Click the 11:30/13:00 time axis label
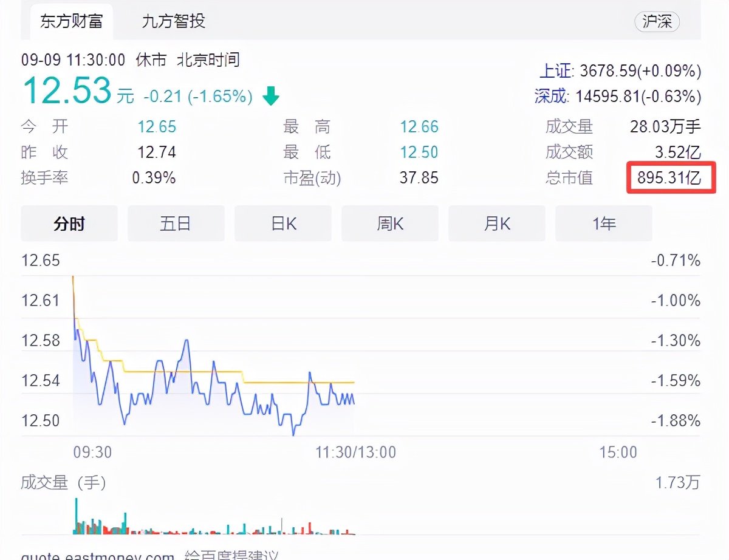Screen dimensions: 729x560 (x=355, y=452)
